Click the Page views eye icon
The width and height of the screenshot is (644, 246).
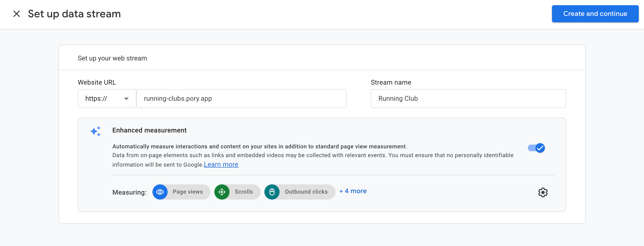(x=160, y=192)
